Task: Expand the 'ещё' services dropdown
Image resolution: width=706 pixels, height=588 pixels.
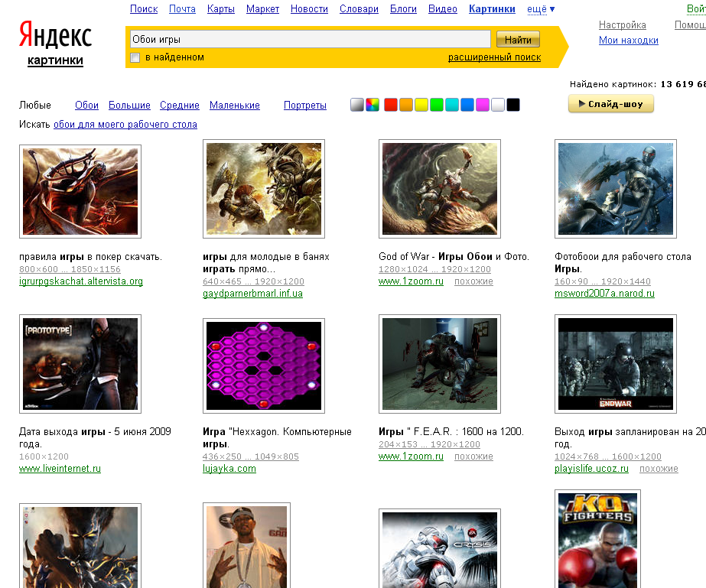Action: click(x=541, y=9)
